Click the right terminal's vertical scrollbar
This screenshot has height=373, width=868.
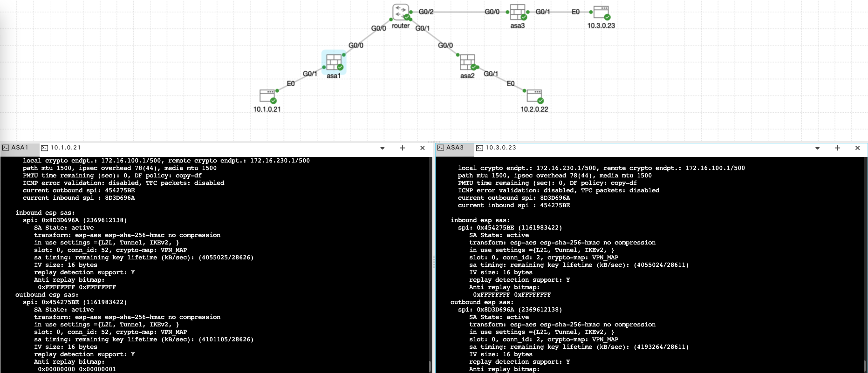coord(865,365)
